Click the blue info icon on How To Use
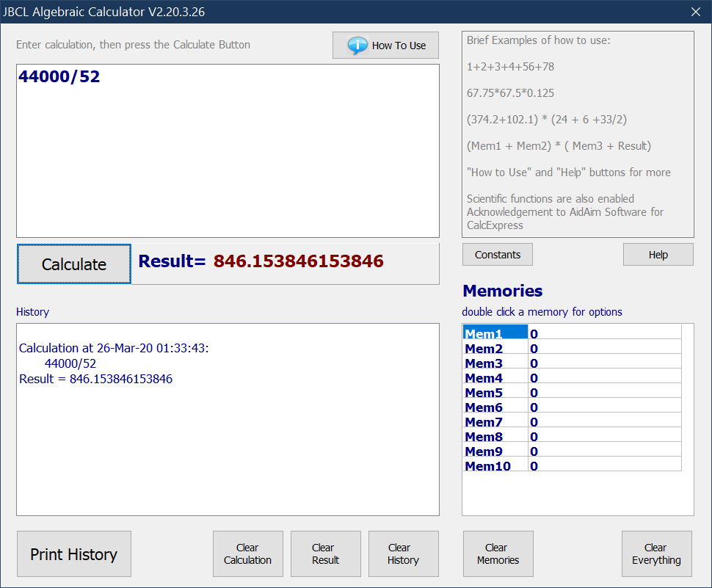This screenshot has height=588, width=712. (x=357, y=46)
